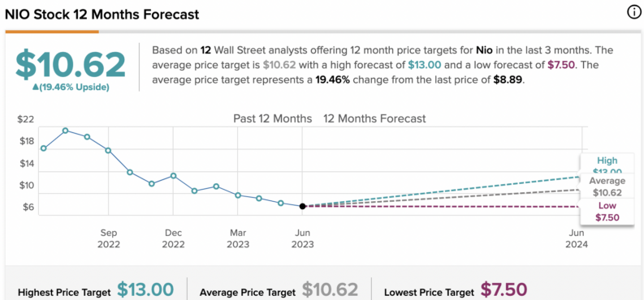The height and width of the screenshot is (300, 644).
Task: Click the orange progress bar under the title
Action: [52, 31]
